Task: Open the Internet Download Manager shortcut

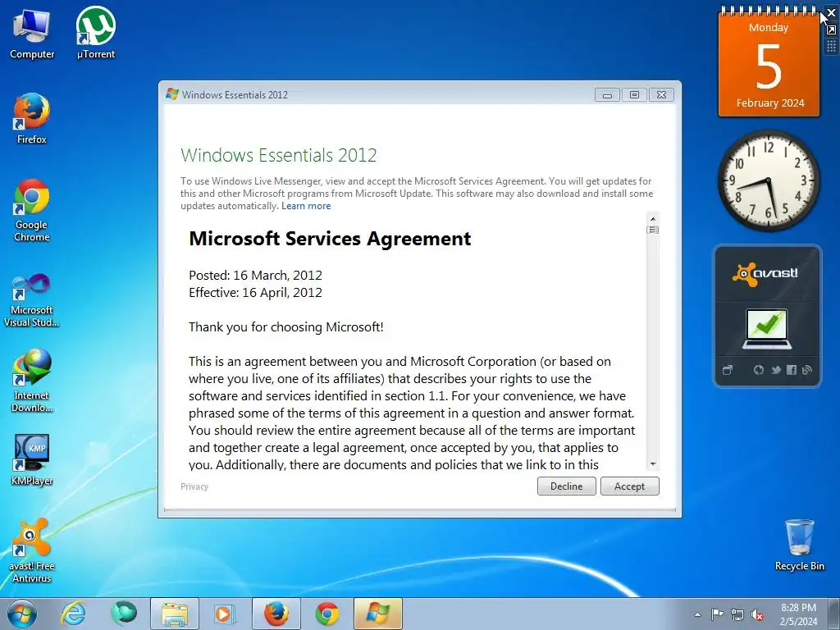Action: (x=32, y=381)
